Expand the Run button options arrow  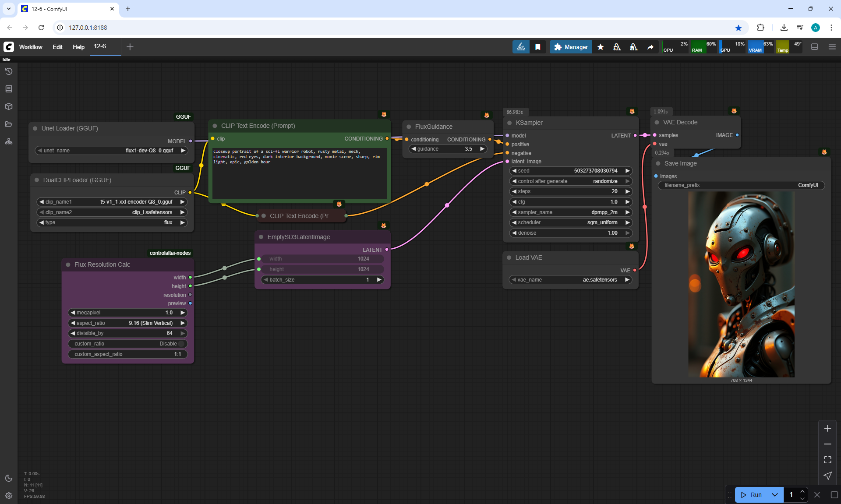[x=775, y=495]
